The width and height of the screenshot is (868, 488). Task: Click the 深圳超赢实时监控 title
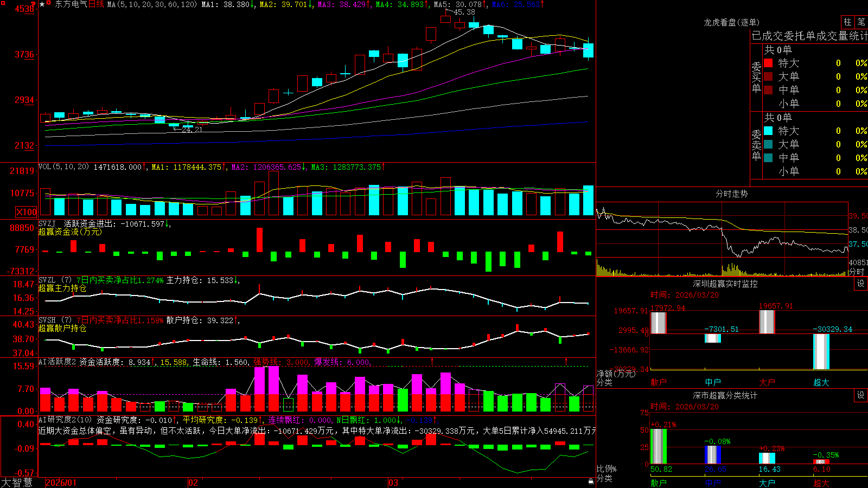725,284
